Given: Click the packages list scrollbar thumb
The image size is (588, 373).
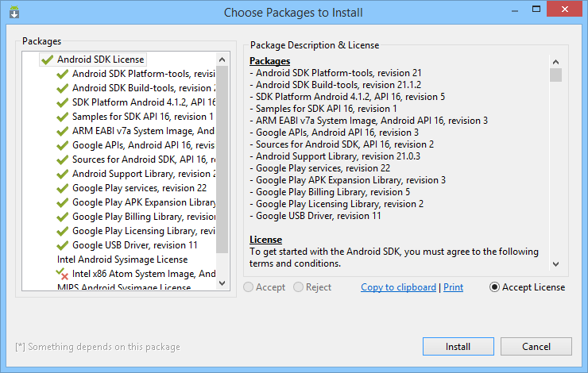Looking at the screenshot, I should pyautogui.click(x=222, y=160).
